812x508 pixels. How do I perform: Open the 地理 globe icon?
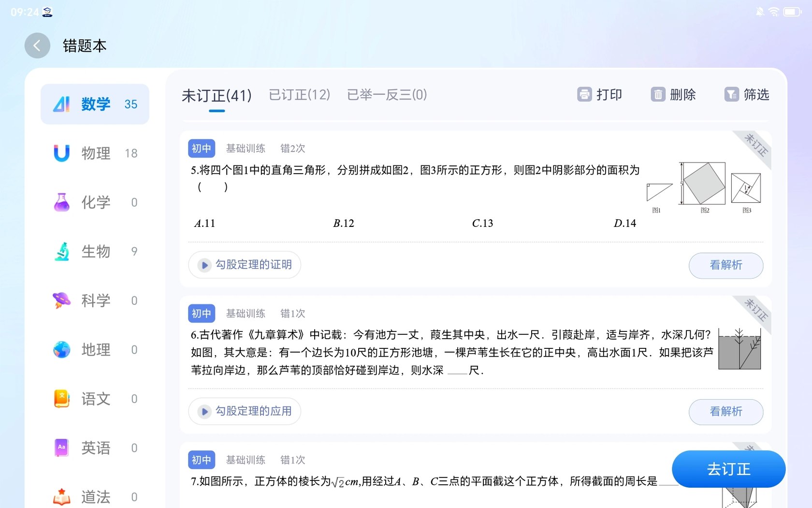(61, 349)
